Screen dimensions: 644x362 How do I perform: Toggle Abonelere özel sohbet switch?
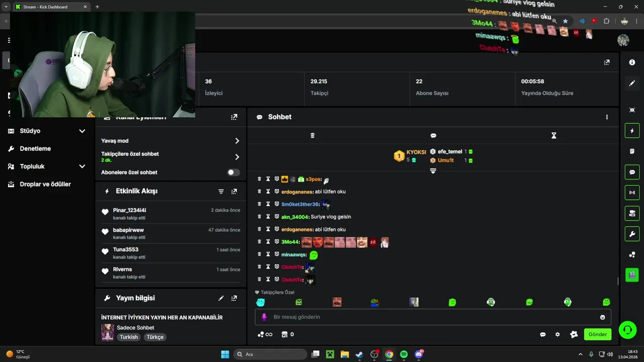click(x=233, y=172)
